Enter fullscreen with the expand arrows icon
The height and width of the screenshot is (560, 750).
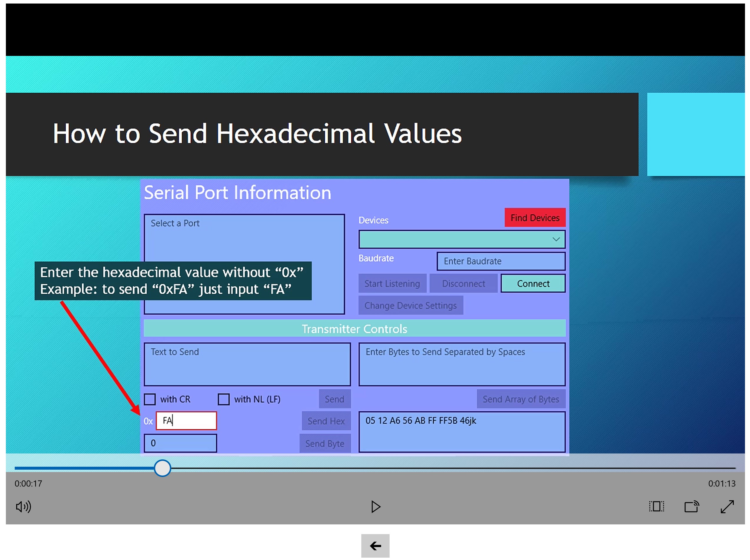[x=727, y=506]
